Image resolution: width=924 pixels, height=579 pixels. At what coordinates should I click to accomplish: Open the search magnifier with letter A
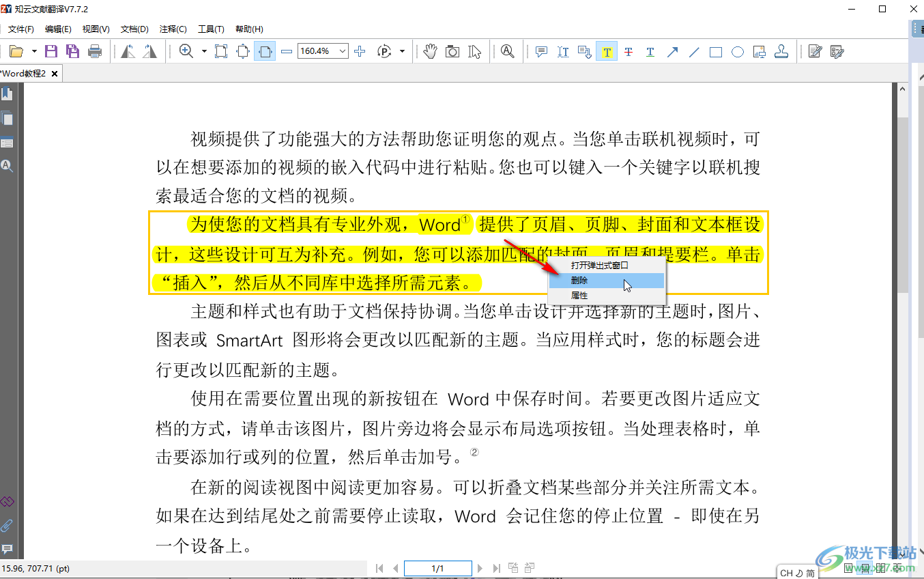point(507,51)
